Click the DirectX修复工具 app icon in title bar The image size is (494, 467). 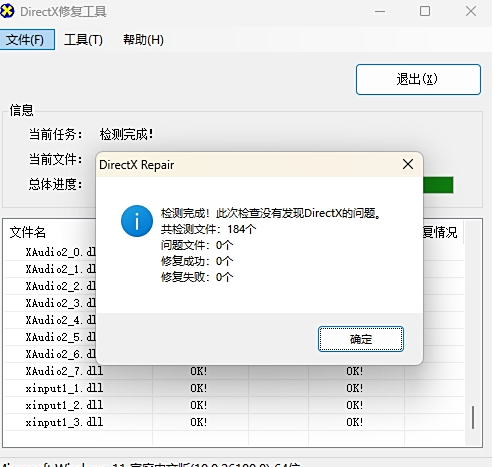click(7, 11)
